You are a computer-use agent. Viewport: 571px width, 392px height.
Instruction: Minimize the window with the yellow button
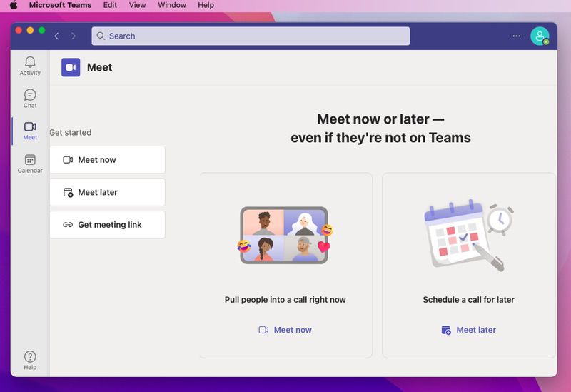click(30, 30)
